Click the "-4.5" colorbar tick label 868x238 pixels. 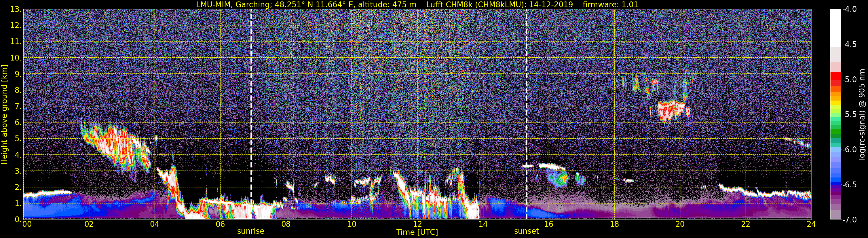pos(849,44)
